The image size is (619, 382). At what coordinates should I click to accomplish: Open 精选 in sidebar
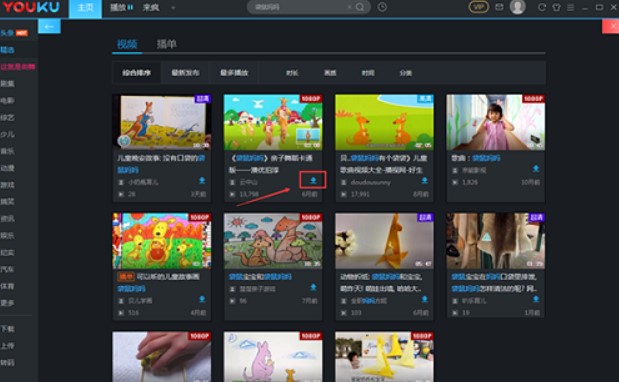[8, 50]
